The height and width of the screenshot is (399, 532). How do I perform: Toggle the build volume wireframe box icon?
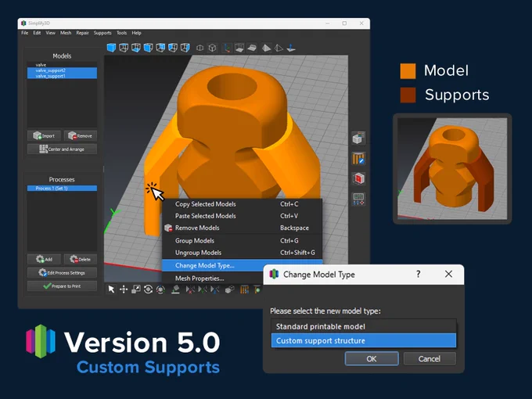[239, 49]
